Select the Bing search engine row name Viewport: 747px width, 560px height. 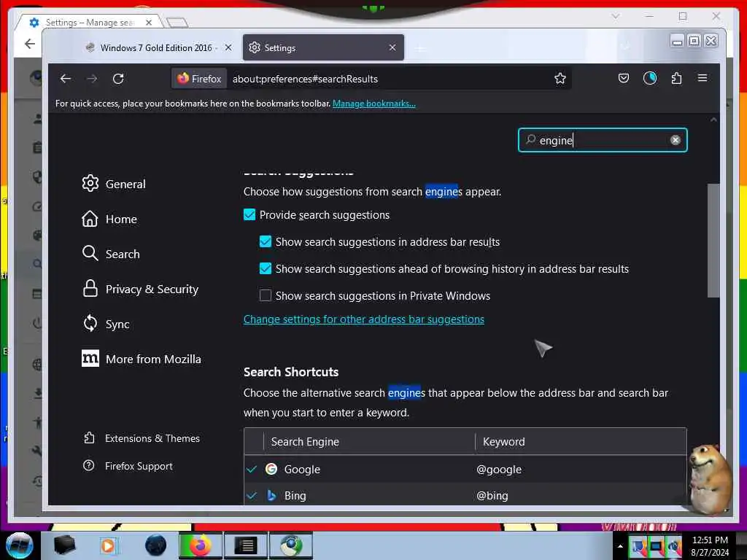pyautogui.click(x=295, y=496)
